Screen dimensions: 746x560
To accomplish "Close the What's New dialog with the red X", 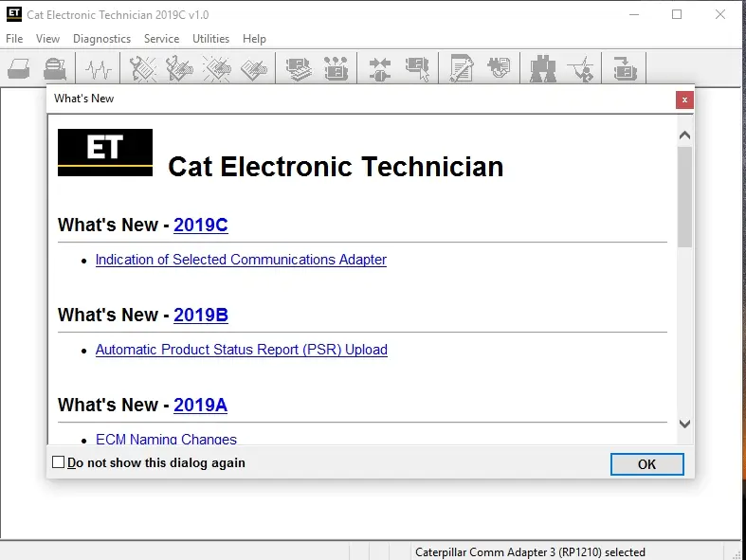I will point(683,99).
